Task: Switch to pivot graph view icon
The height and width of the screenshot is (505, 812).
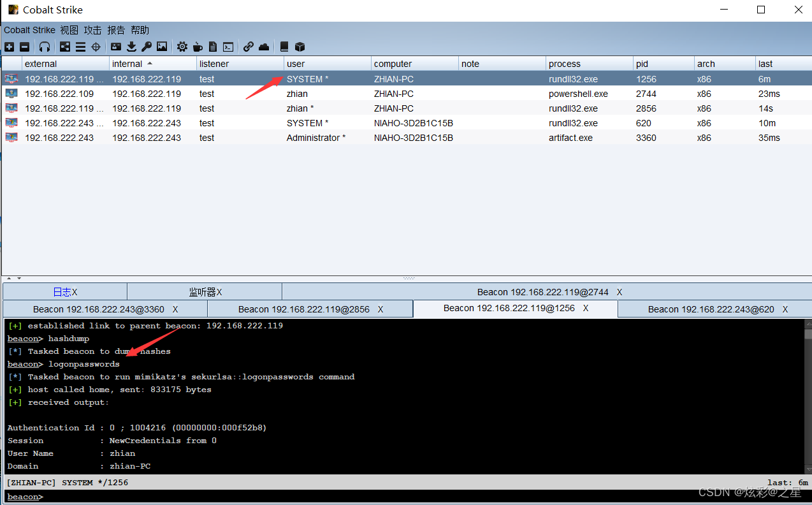Action: click(65, 47)
